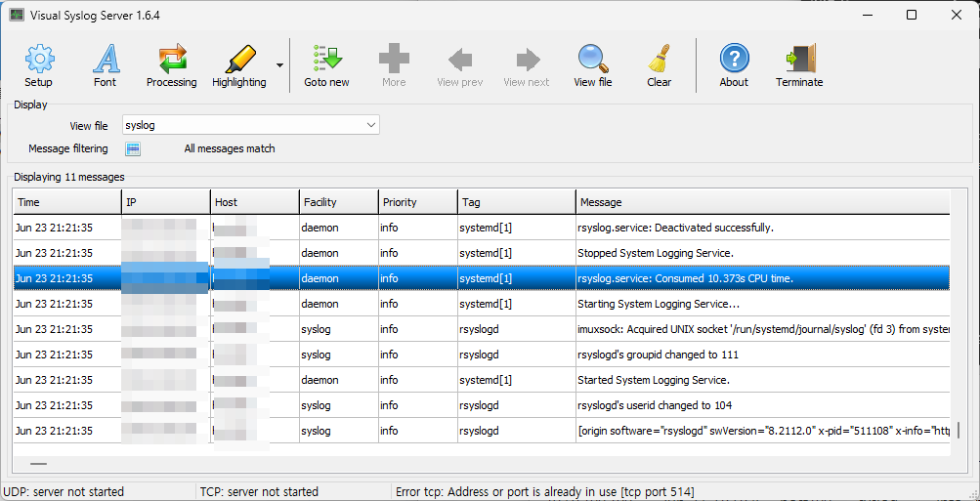Select 'Consumed 10.373s CPU time.' message row
Image resolution: width=980 pixels, height=501 pixels.
[482, 278]
